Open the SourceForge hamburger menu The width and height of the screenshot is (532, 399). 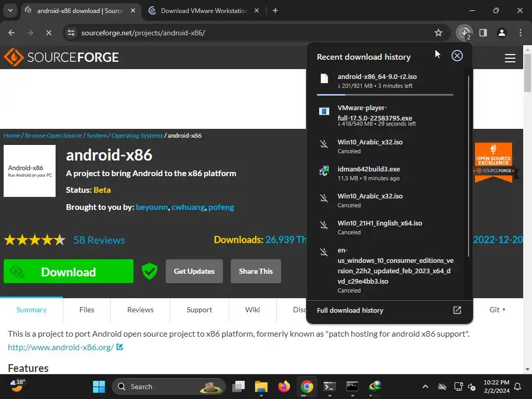[510, 58]
